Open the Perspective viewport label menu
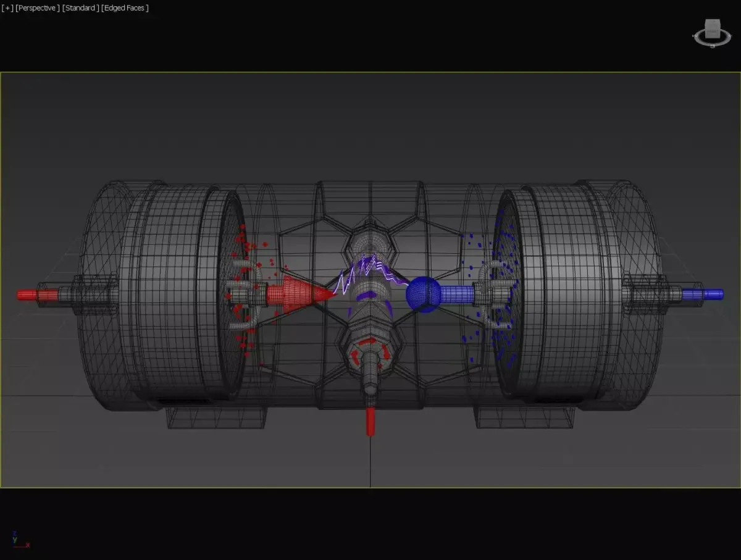The width and height of the screenshot is (741, 560). 38,8
